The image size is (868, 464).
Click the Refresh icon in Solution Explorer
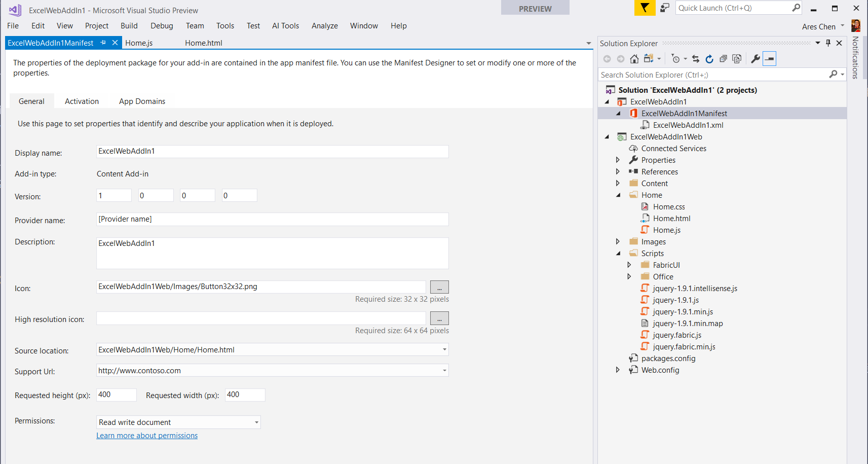709,59
